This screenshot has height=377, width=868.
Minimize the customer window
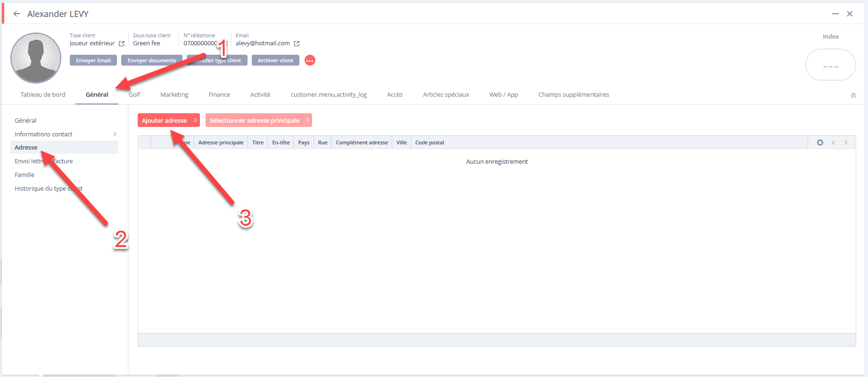[835, 14]
